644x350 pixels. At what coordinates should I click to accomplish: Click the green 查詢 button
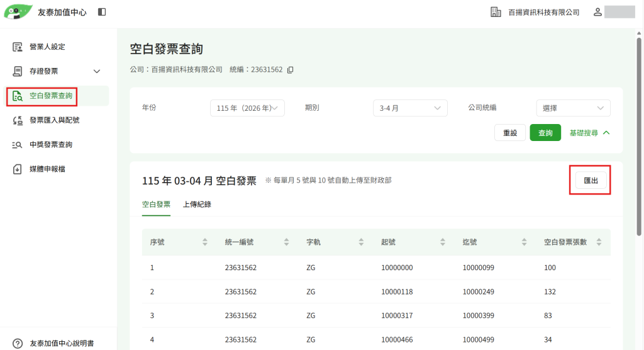(545, 133)
